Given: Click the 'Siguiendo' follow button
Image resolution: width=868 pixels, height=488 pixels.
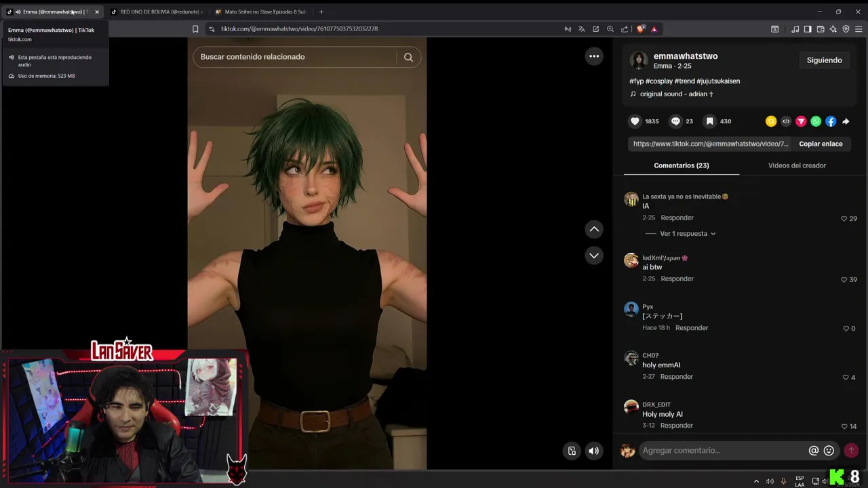Looking at the screenshot, I should [x=824, y=60].
